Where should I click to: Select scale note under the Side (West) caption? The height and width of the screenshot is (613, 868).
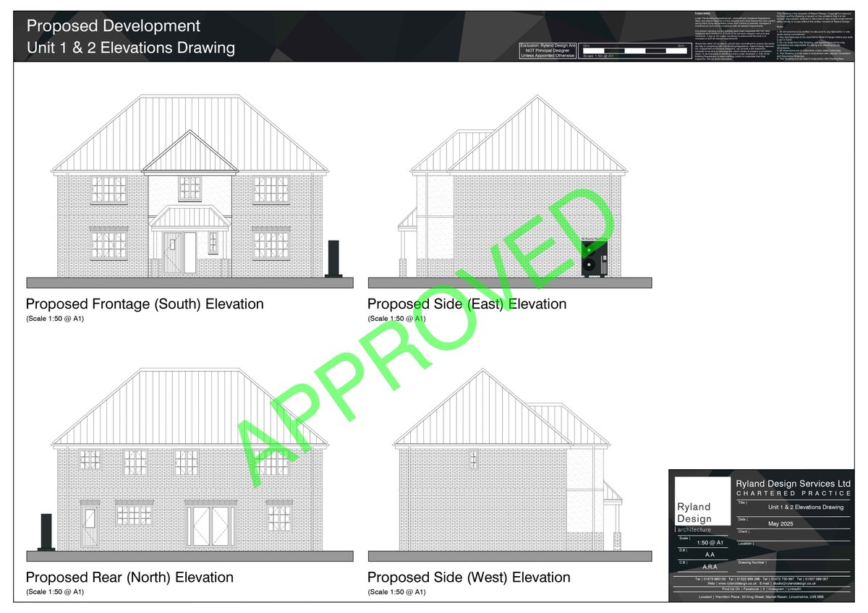pyautogui.click(x=396, y=592)
